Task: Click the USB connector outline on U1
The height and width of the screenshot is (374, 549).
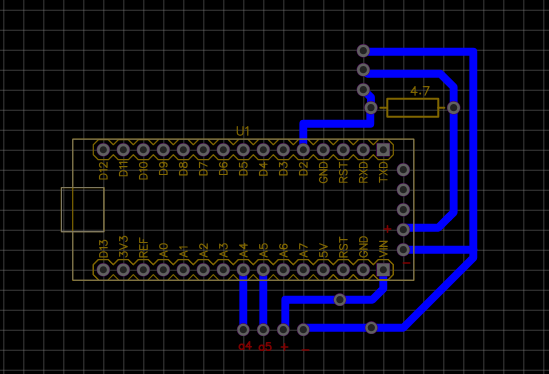Action: point(83,210)
